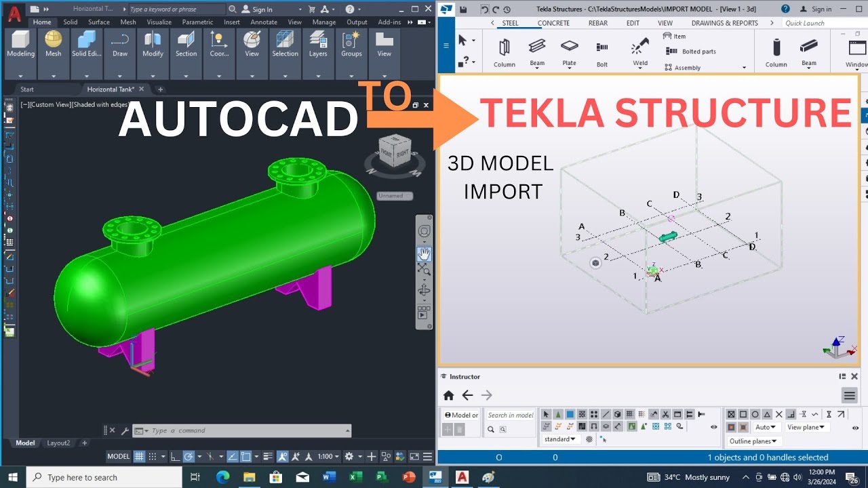Go back in the Instructor panel

click(x=467, y=395)
